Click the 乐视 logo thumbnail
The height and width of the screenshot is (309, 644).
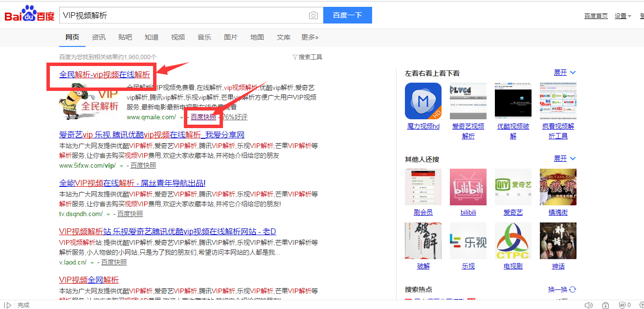coord(468,241)
